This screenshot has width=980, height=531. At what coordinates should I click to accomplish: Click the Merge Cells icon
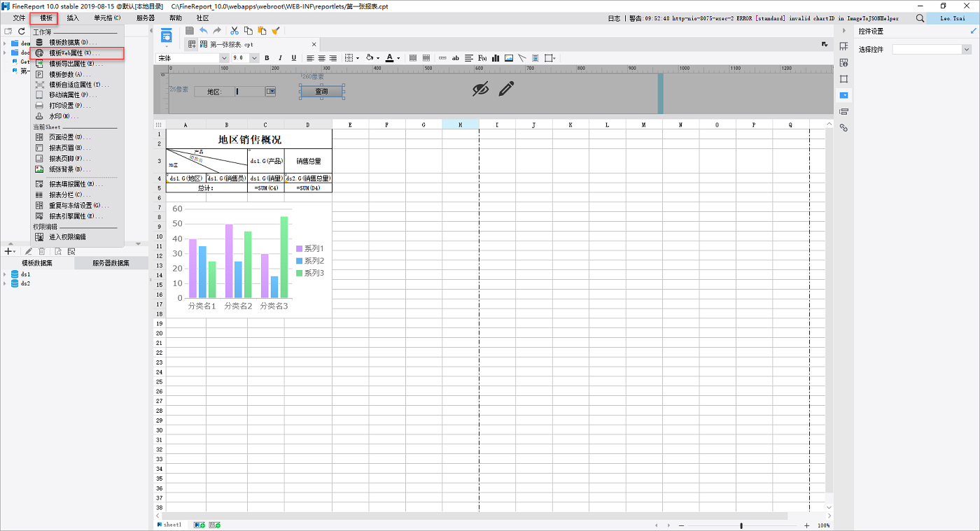coord(413,58)
